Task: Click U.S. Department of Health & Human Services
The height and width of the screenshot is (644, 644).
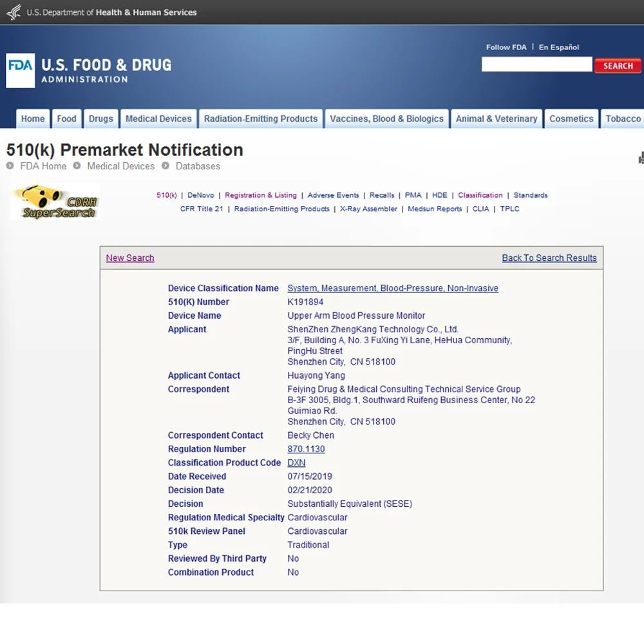Action: (x=111, y=12)
